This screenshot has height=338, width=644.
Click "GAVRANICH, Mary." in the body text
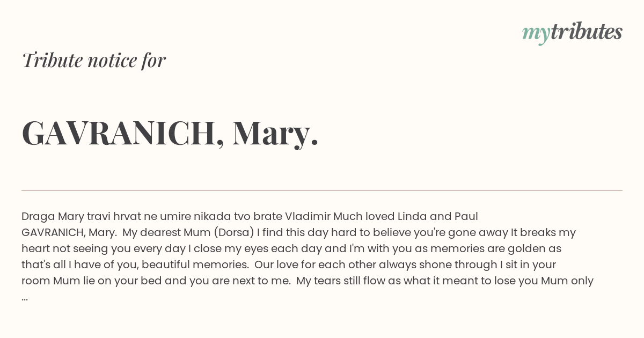point(69,232)
